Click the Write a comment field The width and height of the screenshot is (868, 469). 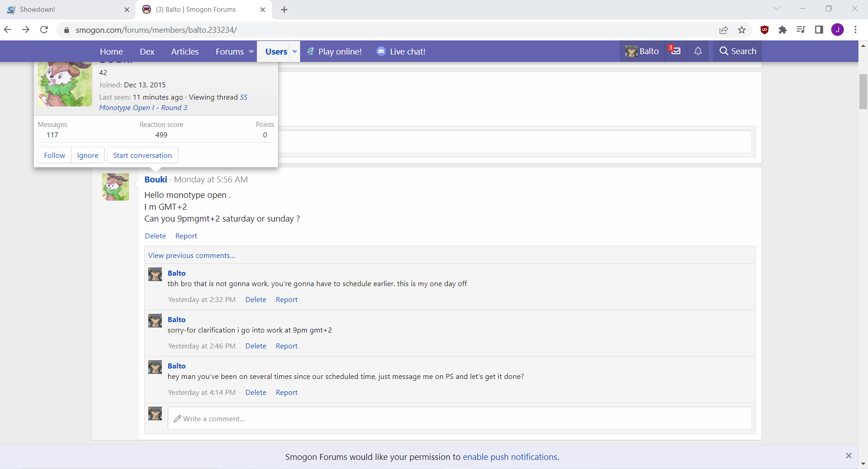coord(460,419)
